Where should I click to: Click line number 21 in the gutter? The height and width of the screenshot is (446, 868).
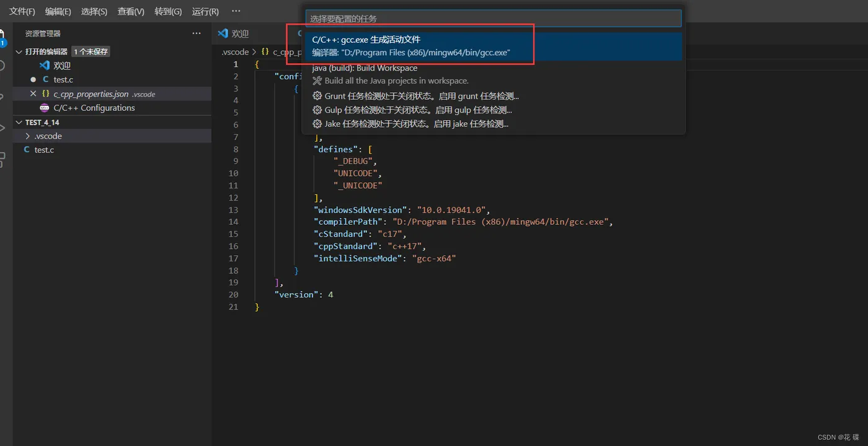tap(233, 307)
